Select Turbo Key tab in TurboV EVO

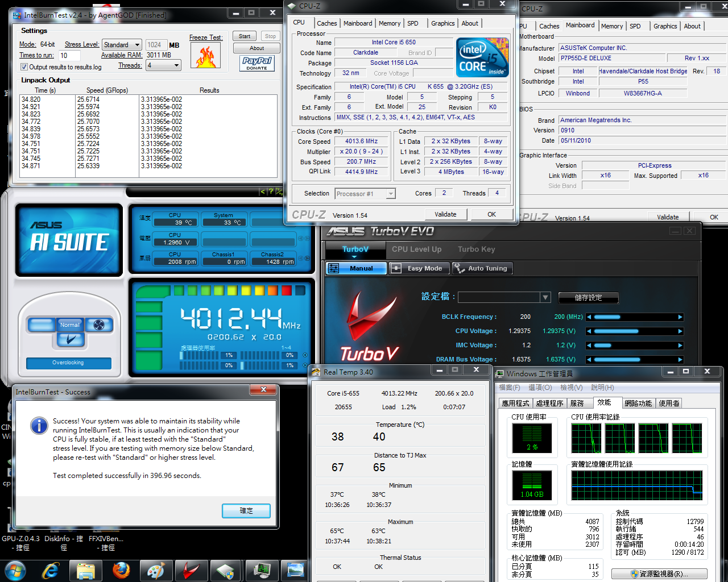(x=477, y=250)
